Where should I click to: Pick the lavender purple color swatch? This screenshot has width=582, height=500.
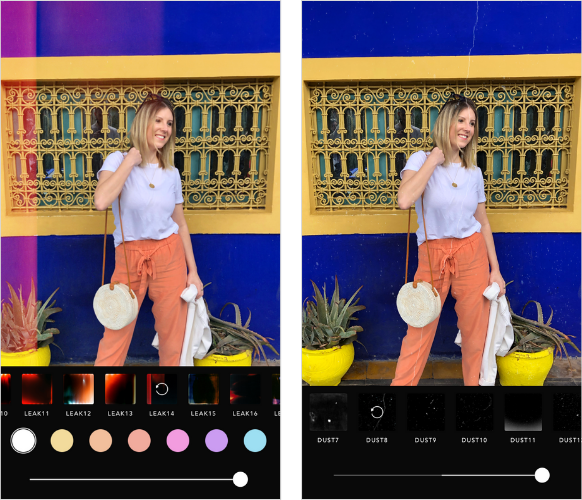[x=216, y=441]
